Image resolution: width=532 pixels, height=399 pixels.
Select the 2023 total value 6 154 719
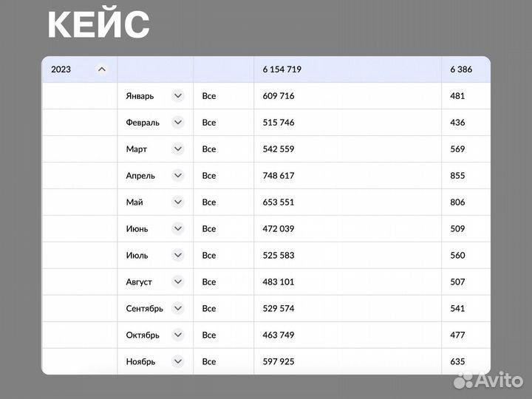coord(282,69)
